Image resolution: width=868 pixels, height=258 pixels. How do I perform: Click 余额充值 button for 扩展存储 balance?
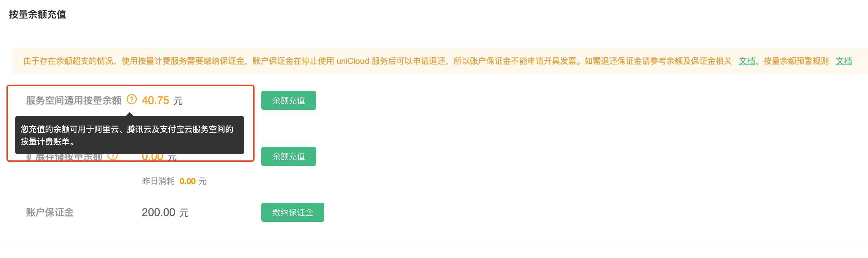289,156
